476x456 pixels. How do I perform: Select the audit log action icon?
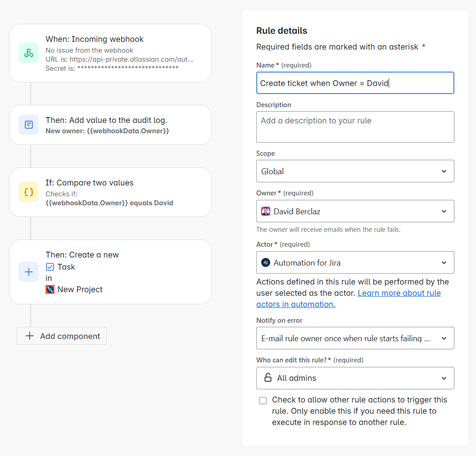click(x=29, y=125)
